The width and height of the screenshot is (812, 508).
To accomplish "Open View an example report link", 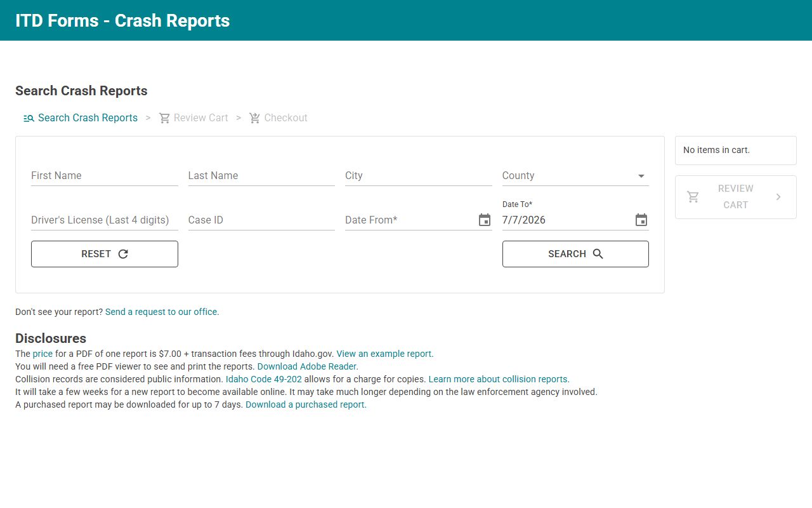I will click(385, 354).
